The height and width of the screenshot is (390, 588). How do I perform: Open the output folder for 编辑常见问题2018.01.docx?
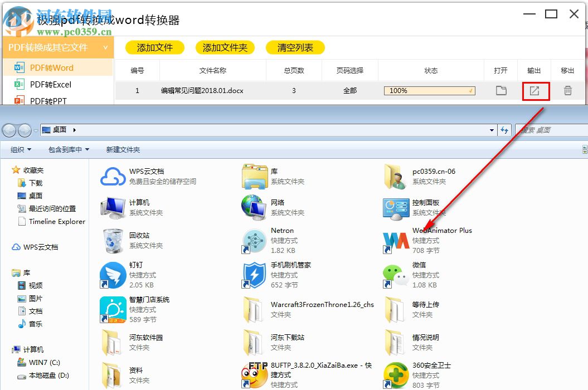pos(534,91)
